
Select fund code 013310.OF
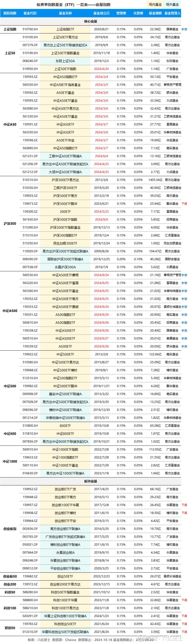tap(30, 632)
